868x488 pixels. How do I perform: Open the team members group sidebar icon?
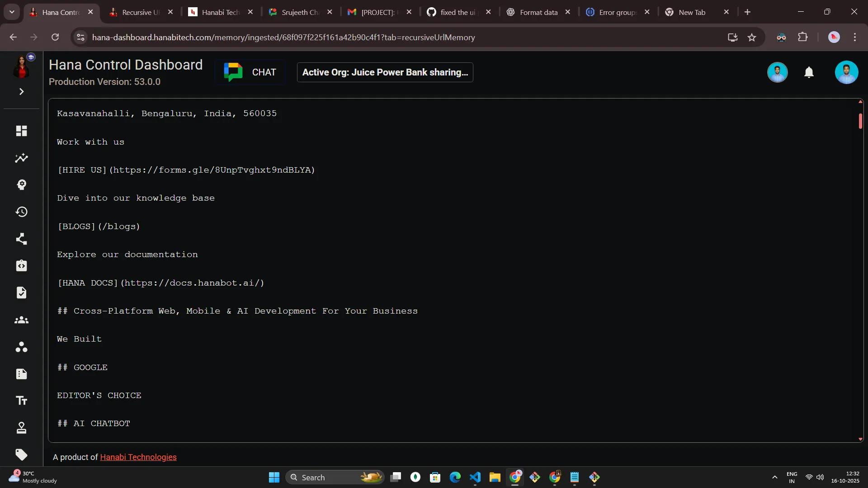[21, 320]
